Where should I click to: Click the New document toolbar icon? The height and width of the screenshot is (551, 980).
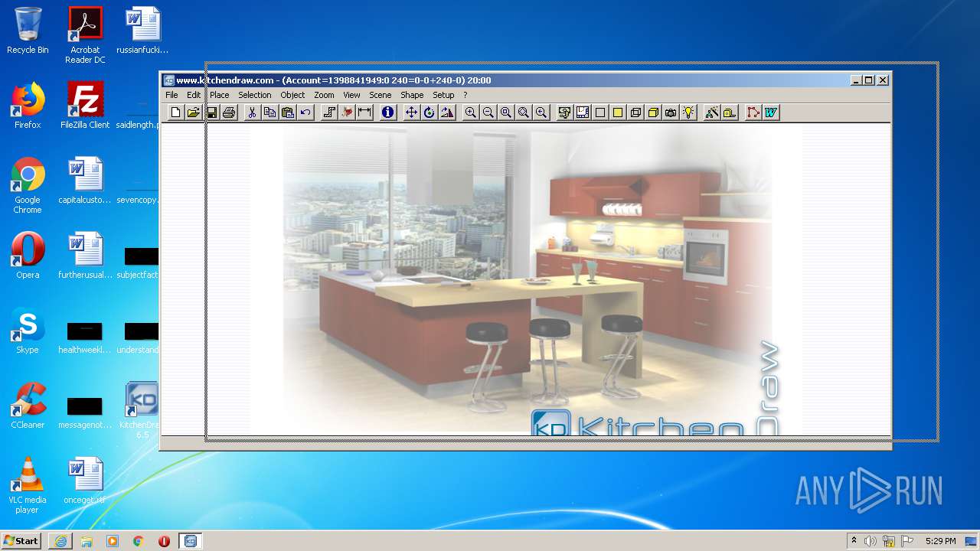point(176,112)
